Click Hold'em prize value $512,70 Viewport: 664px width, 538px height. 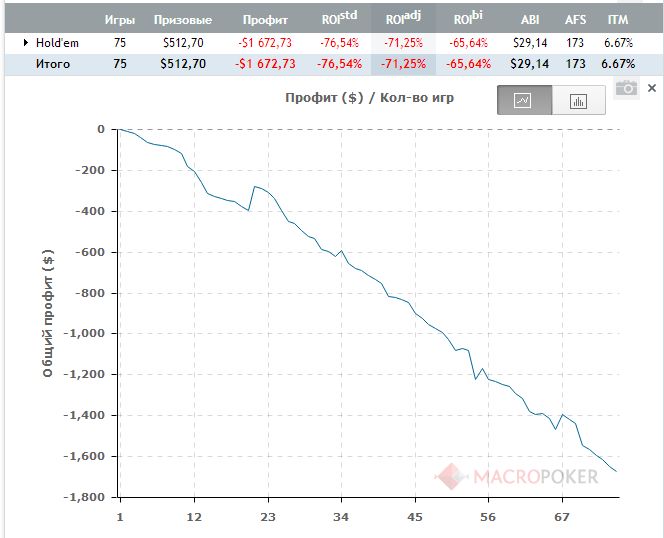[x=183, y=43]
